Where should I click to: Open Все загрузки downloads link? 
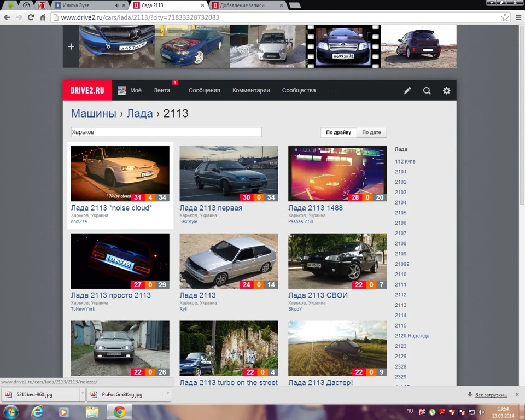tap(491, 395)
